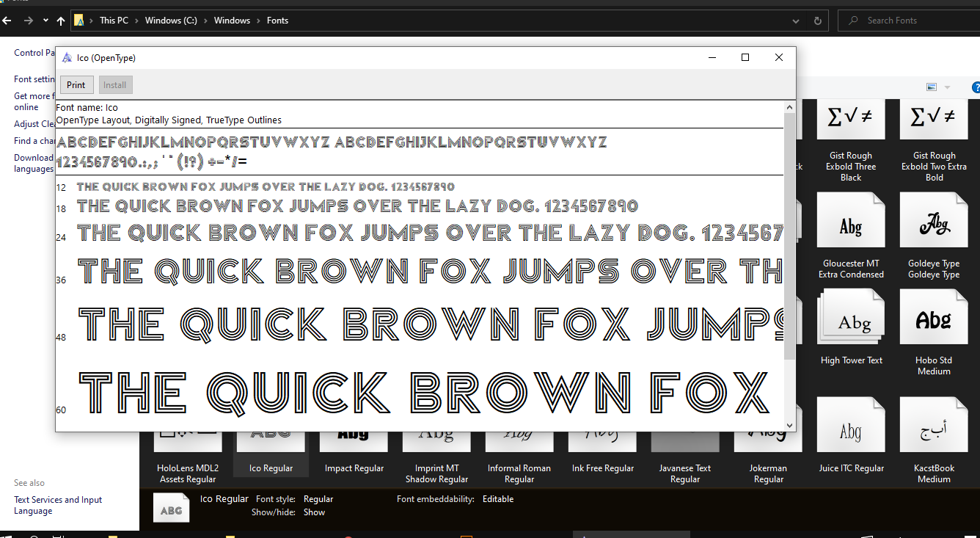Select Windows (C:) in the address breadcrumb

coord(169,21)
